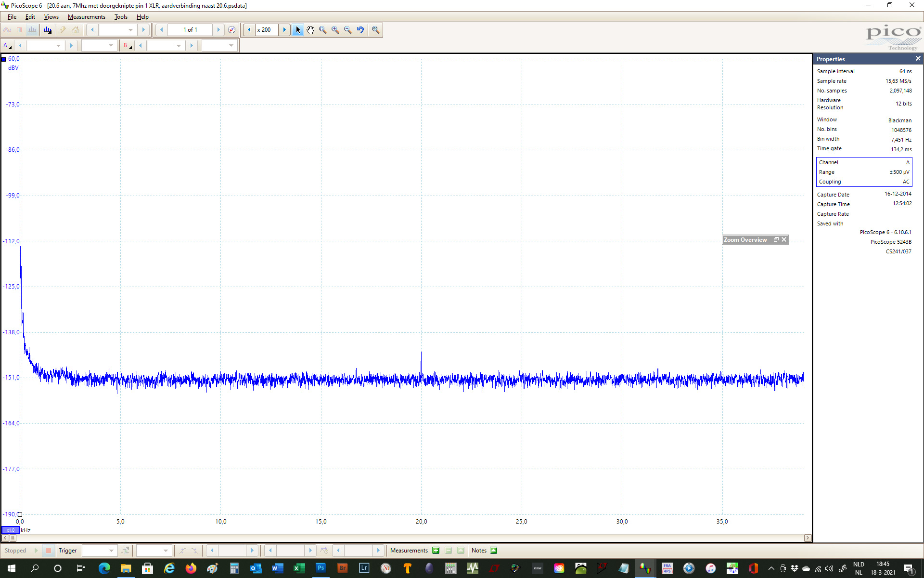Go to previous waveform buffer
The height and width of the screenshot is (578, 924).
point(162,30)
